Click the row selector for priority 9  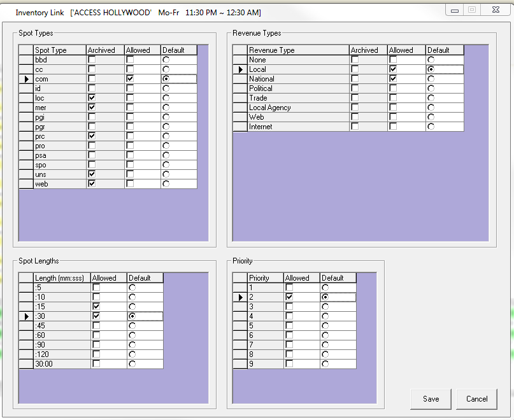coord(239,364)
